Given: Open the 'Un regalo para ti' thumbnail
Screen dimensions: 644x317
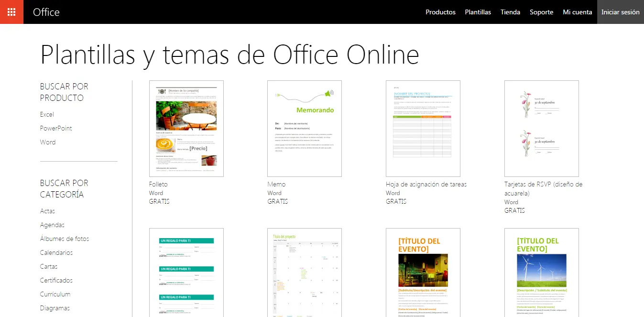Looking at the screenshot, I should pos(186,273).
